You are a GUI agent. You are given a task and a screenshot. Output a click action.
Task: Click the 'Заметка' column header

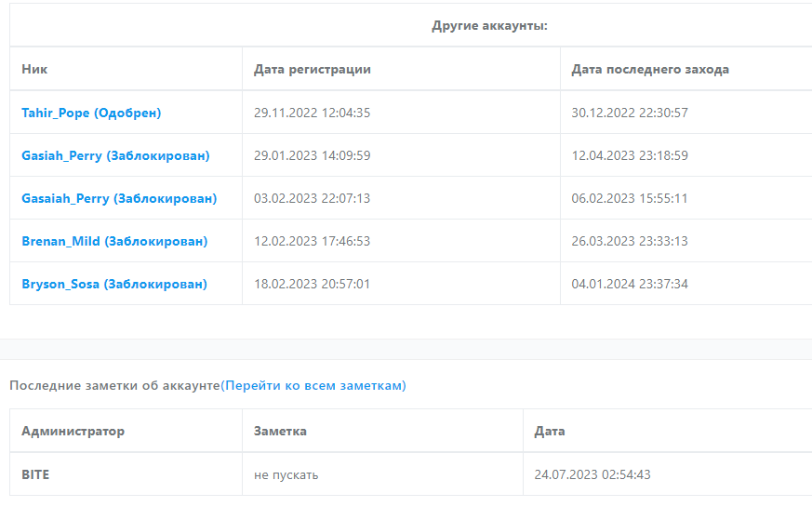280,431
